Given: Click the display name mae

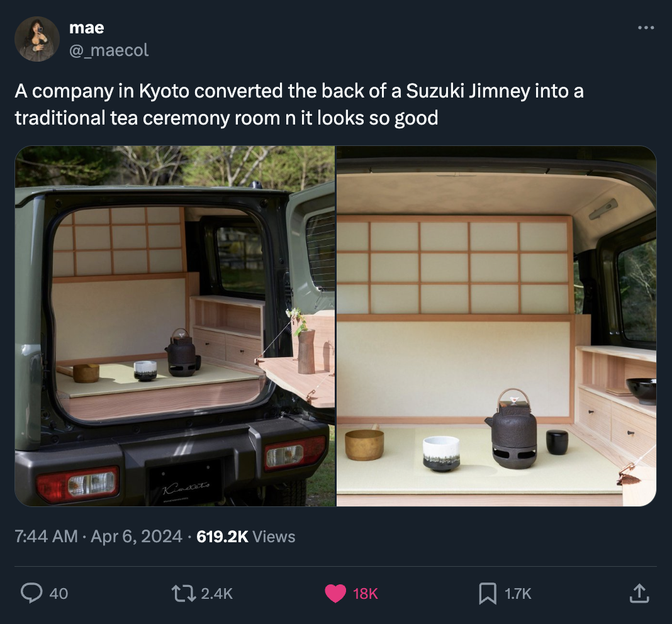Looking at the screenshot, I should pyautogui.click(x=87, y=28).
